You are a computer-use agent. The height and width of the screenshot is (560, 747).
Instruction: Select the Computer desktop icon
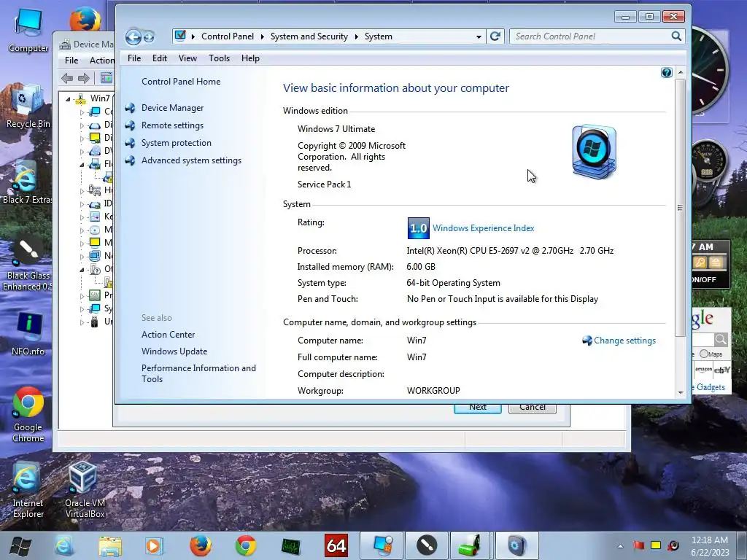28,31
